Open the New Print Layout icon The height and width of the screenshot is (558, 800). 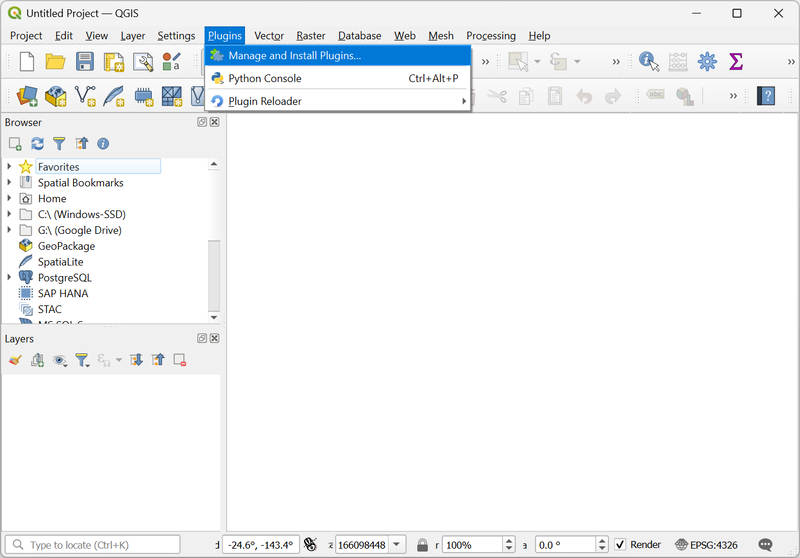[114, 62]
